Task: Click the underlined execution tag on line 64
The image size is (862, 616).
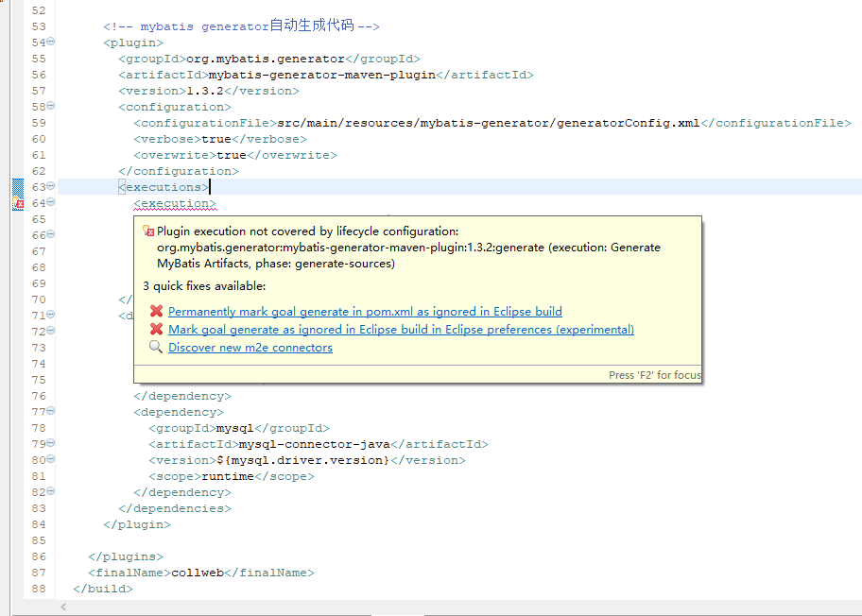Action: tap(175, 203)
